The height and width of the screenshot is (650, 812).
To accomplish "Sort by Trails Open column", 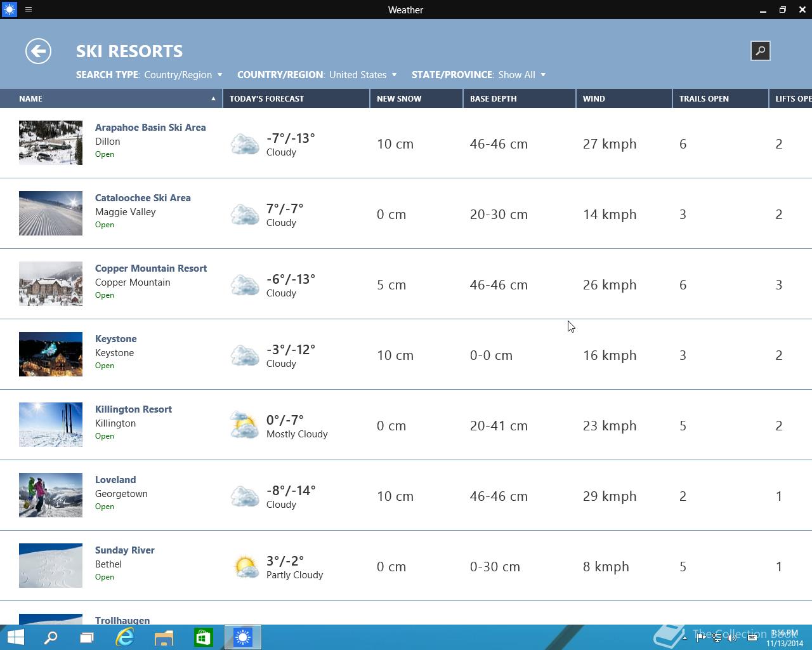I will point(721,98).
